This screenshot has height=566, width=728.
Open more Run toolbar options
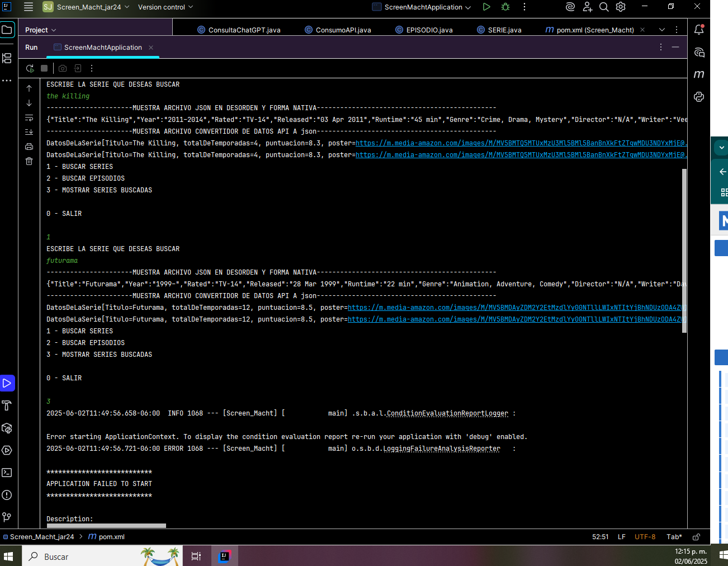point(92,68)
